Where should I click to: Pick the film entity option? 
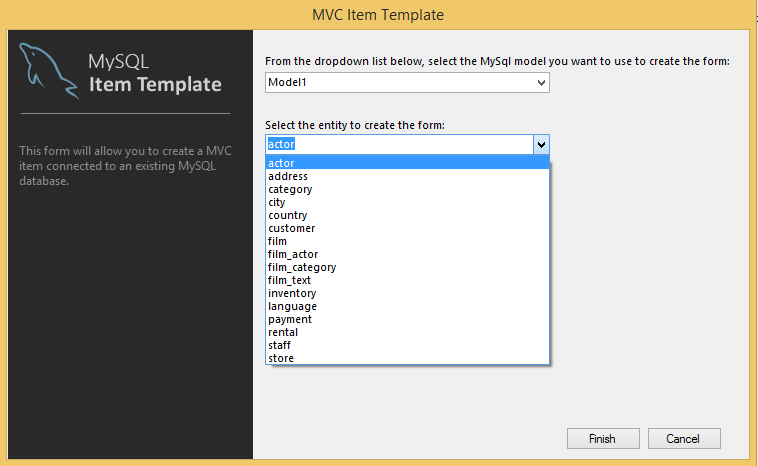pyautogui.click(x=407, y=241)
